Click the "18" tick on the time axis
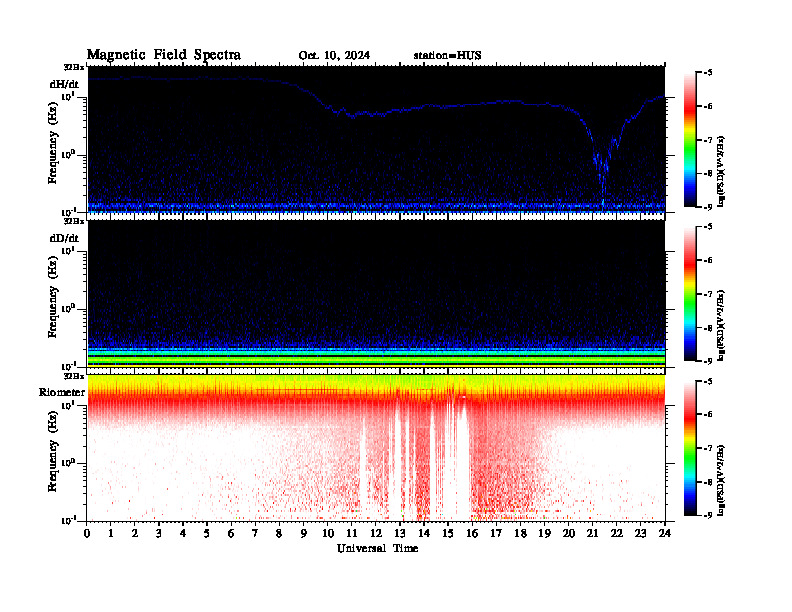Viewport: 792px width, 612px height. point(520,534)
